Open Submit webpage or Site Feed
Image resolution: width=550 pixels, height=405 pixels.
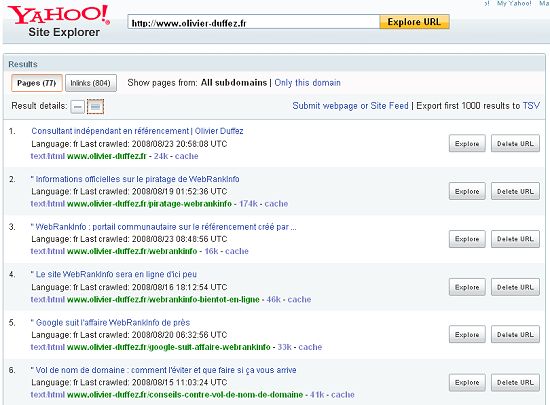(x=350, y=106)
